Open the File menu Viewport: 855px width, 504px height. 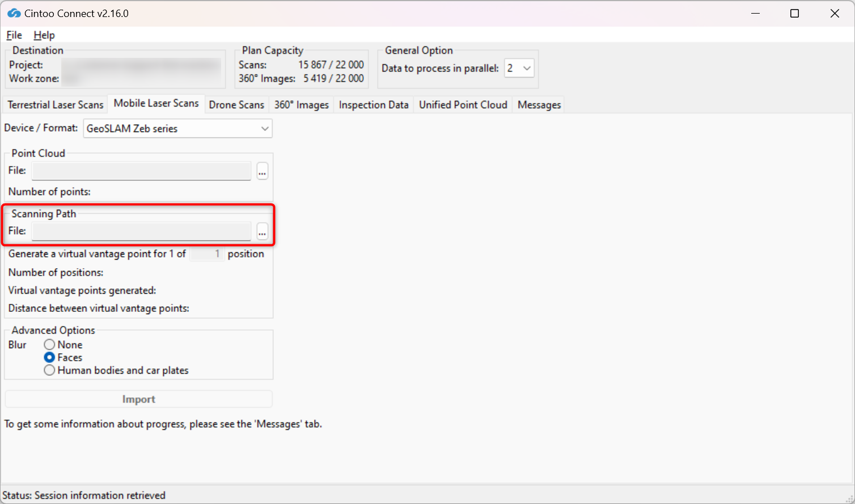(x=14, y=35)
